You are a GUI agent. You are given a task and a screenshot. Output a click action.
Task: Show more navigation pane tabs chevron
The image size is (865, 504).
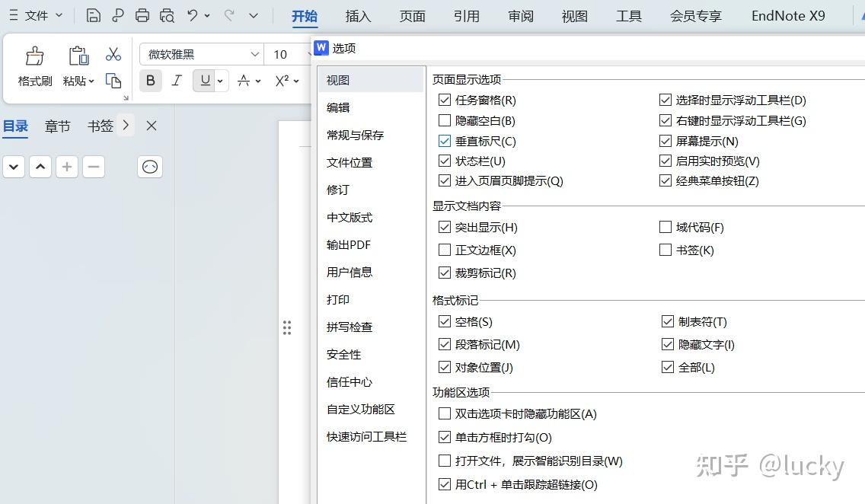click(x=126, y=125)
